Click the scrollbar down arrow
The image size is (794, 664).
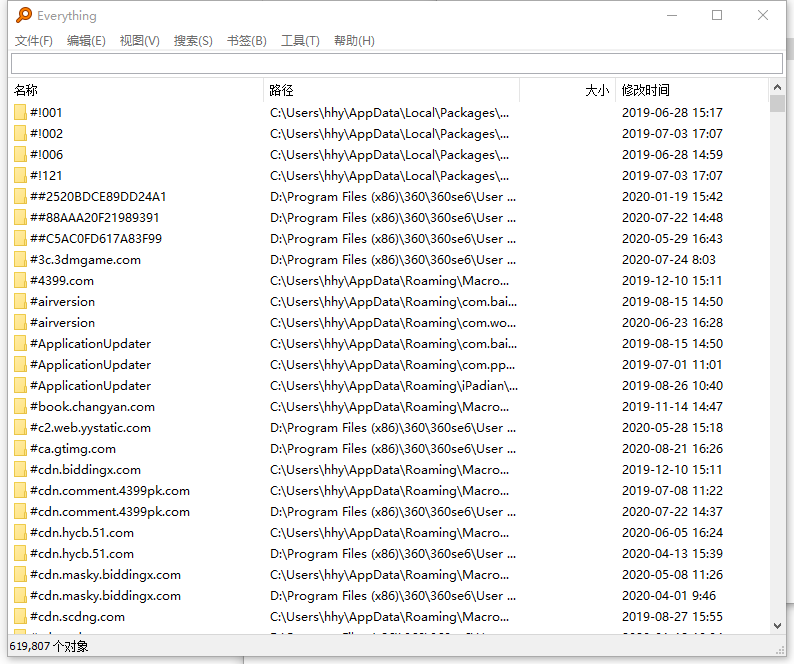pos(777,626)
